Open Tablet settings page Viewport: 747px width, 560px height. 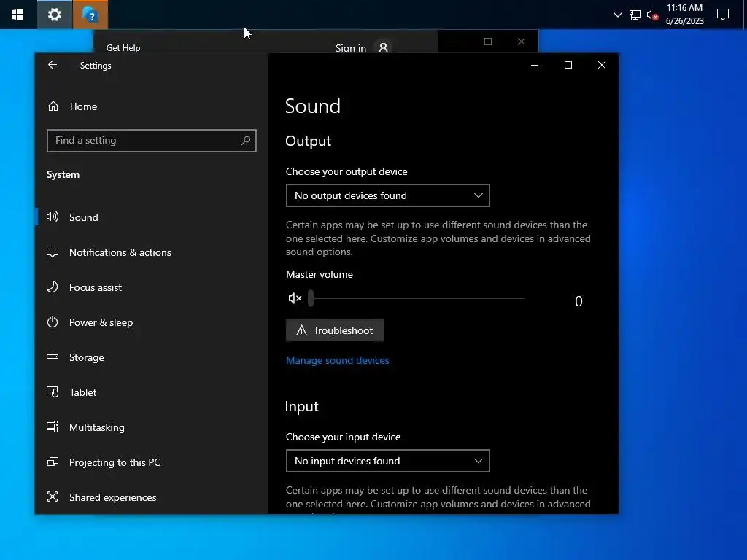coord(83,392)
